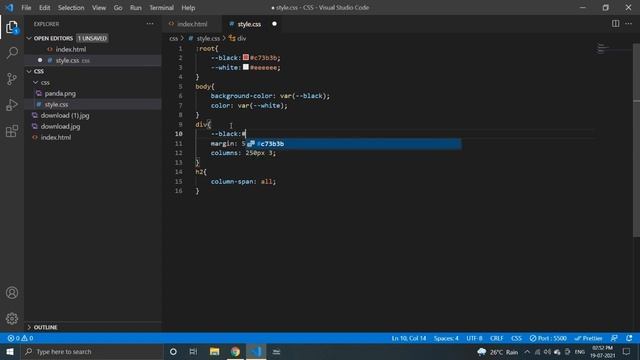
Task: Open Explorer Views and More Actions ellipsis
Action: [x=150, y=24]
